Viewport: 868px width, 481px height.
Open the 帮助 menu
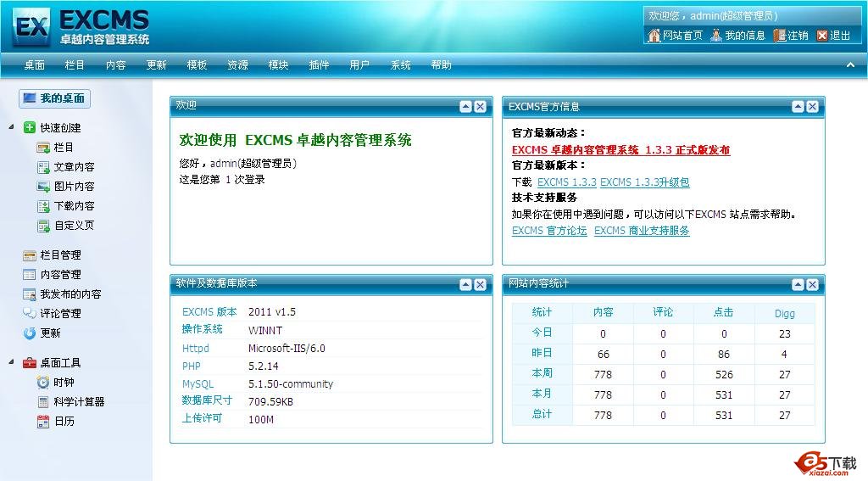441,64
